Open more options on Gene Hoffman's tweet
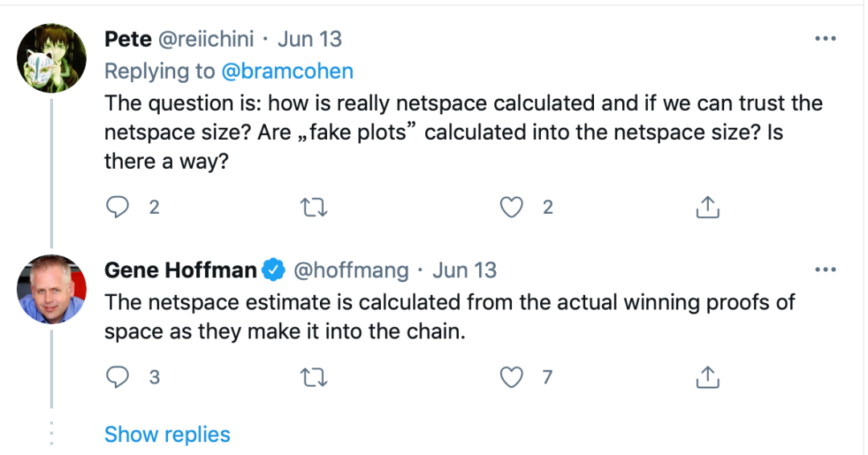The height and width of the screenshot is (455, 868). click(x=825, y=270)
